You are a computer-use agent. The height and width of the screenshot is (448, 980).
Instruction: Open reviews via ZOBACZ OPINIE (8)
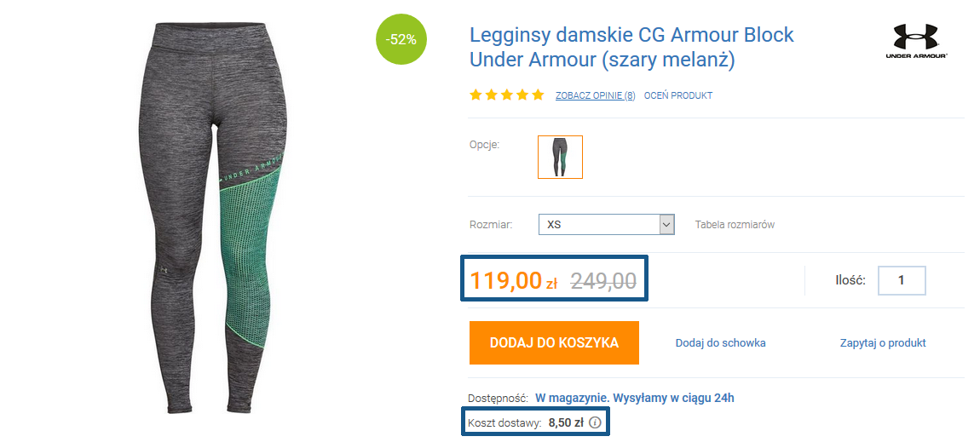(595, 95)
